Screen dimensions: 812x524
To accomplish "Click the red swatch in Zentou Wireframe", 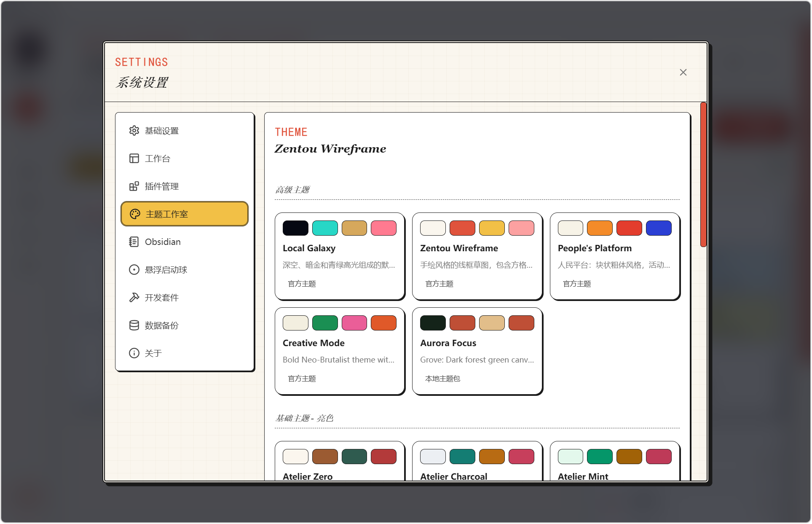I will [462, 228].
